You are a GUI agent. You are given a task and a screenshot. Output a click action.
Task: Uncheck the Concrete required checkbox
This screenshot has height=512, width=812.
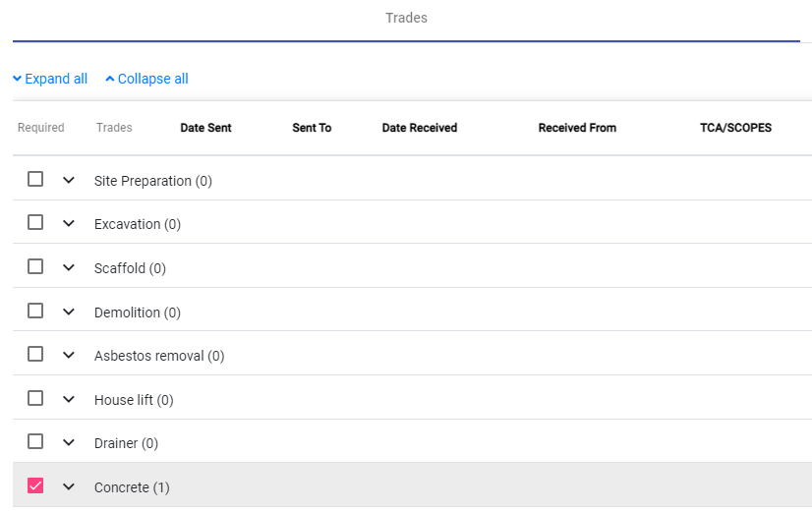tap(35, 485)
